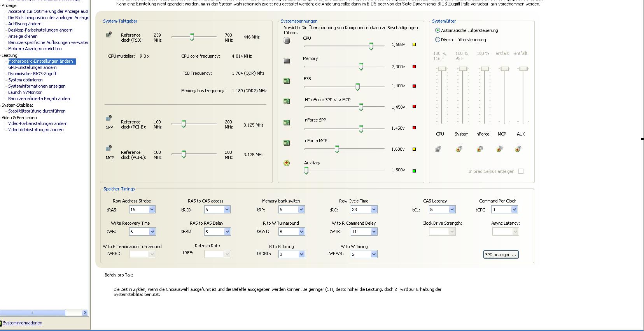The height and width of the screenshot is (331, 644).
Task: Click Launch NVMonitor in the sidebar
Action: [25, 92]
